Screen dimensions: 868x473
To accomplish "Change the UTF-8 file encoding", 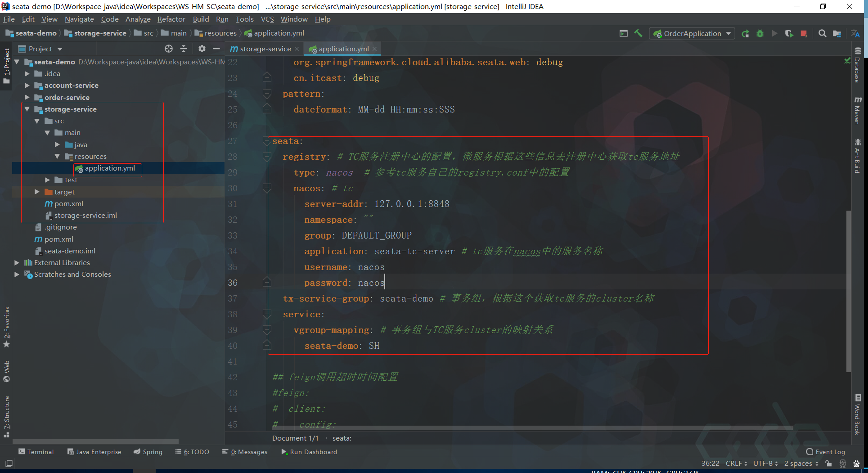I will (765, 464).
